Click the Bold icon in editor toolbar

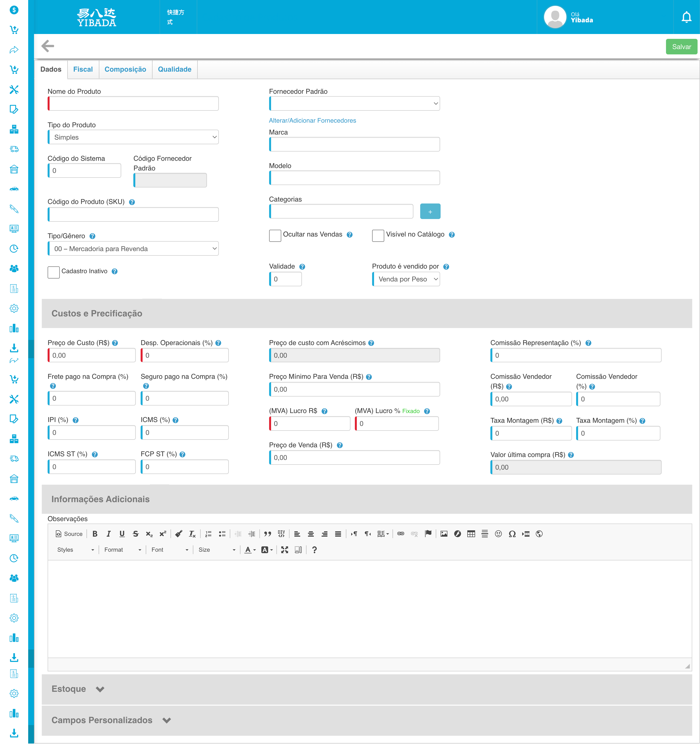(95, 534)
